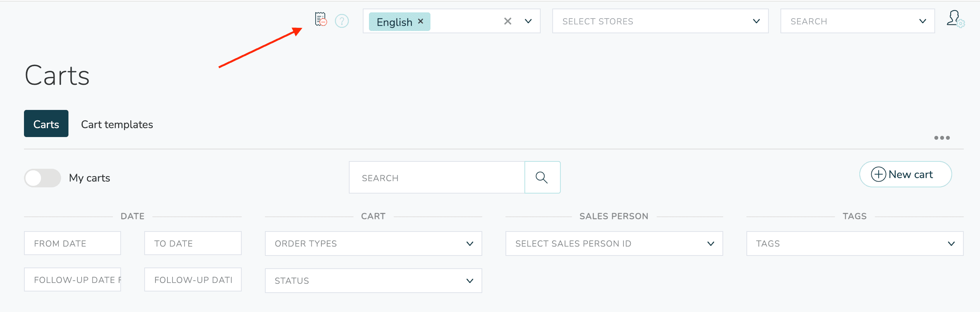The image size is (980, 312).
Task: Open the user settings profile icon
Action: click(x=955, y=19)
